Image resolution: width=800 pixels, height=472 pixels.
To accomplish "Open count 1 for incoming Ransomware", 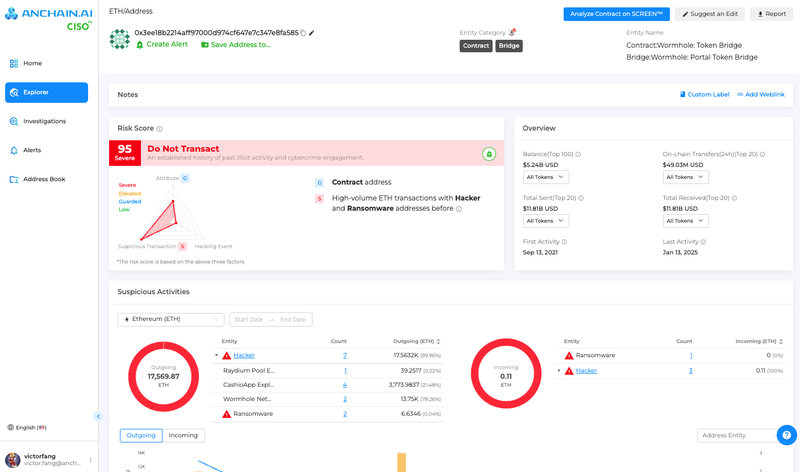I will coord(691,356).
